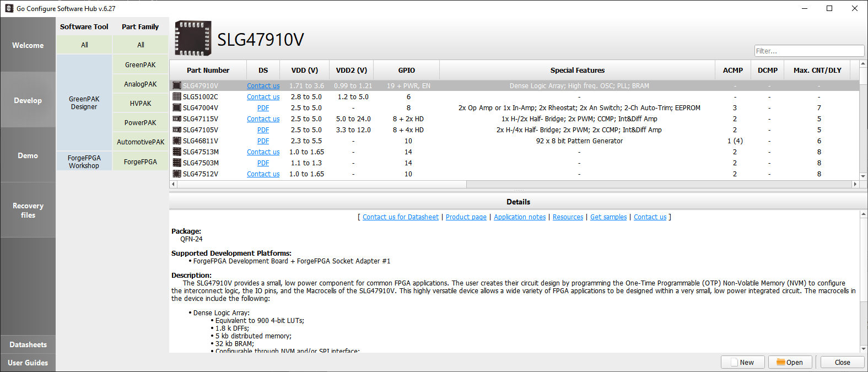The image size is (868, 372).
Task: Click the SLG47513M chip icon
Action: (177, 152)
